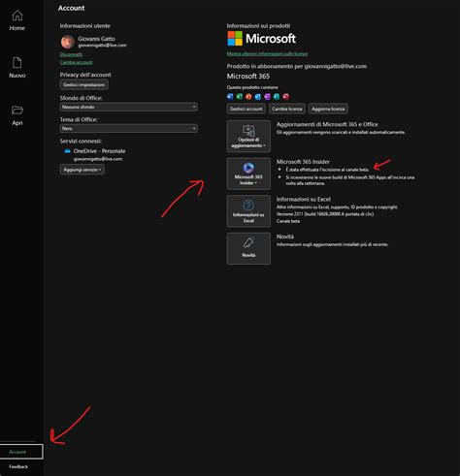Click the OneDrive - Personale service entry
Screen dimensions: 460x476
coord(95,154)
